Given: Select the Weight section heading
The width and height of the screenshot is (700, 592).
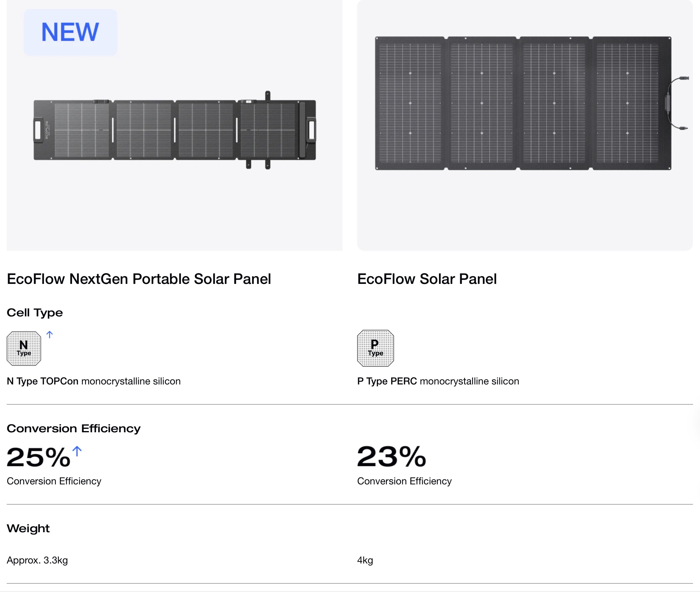Looking at the screenshot, I should tap(28, 529).
